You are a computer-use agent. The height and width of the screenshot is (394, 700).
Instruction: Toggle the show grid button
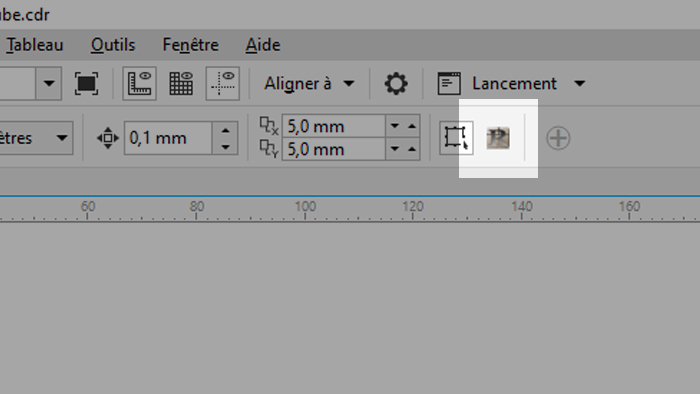[181, 83]
